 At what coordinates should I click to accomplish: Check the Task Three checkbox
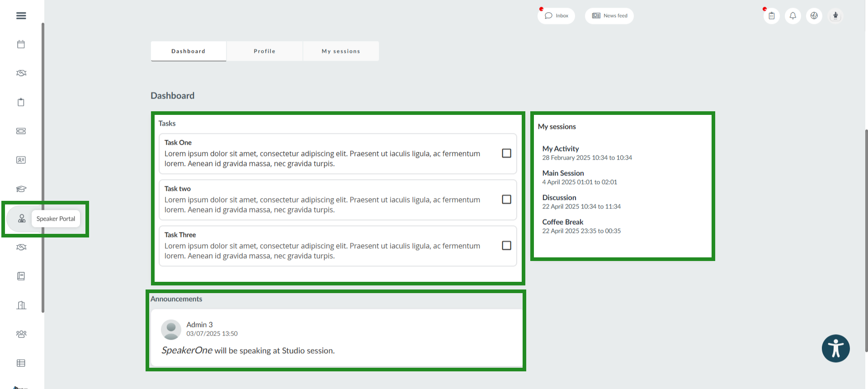[506, 246]
